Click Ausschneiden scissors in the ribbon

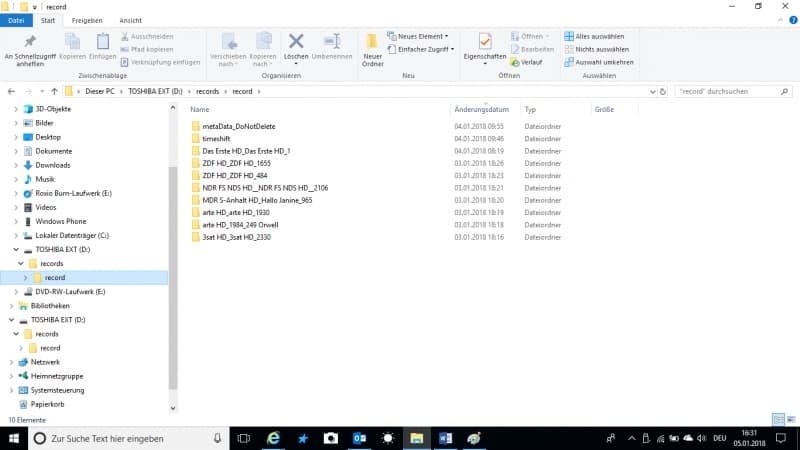click(147, 37)
